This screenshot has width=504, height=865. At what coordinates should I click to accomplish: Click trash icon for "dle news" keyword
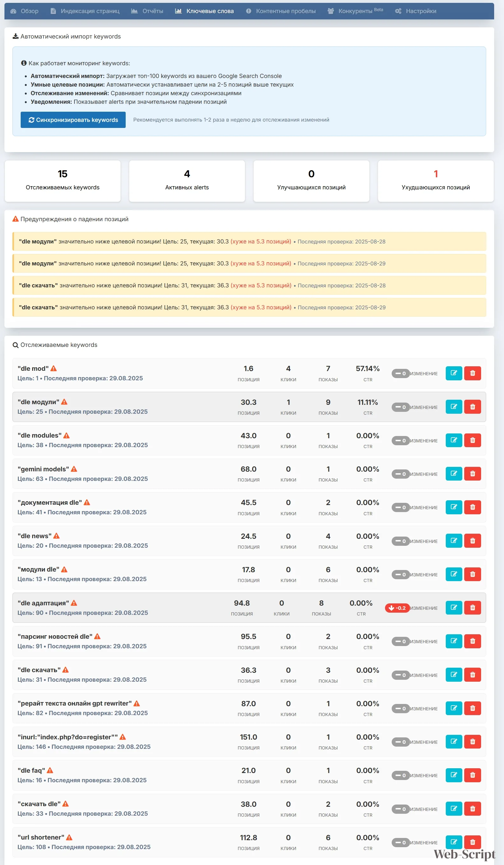(472, 541)
